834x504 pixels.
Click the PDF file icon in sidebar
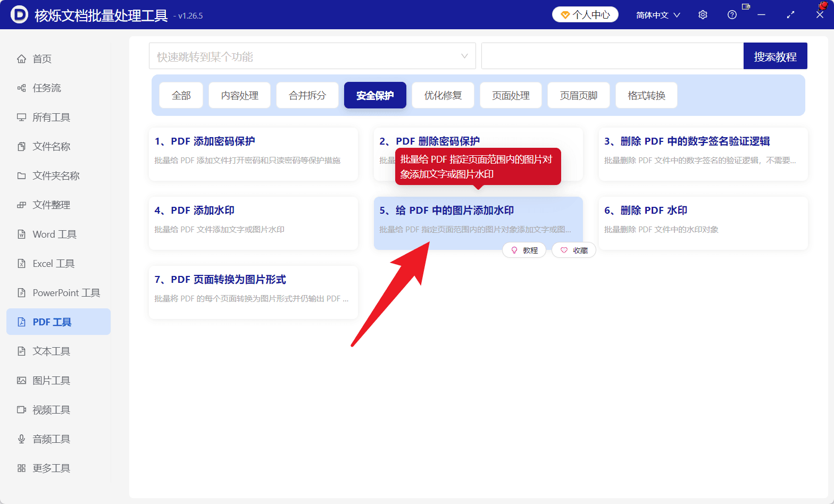pyautogui.click(x=21, y=322)
